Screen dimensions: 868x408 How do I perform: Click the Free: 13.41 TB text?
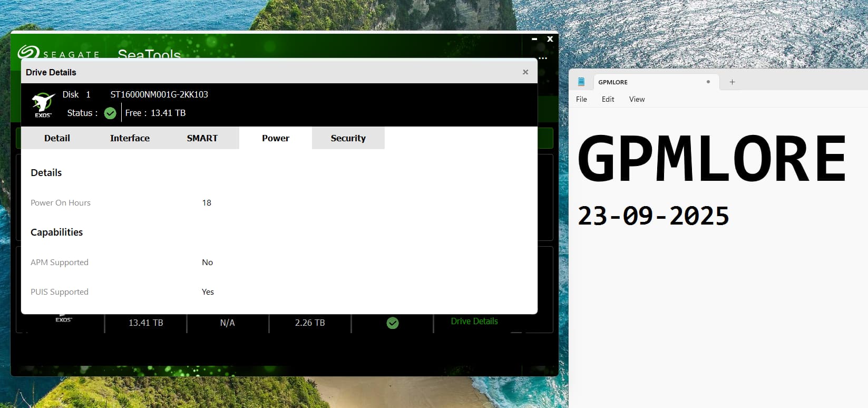coord(155,113)
